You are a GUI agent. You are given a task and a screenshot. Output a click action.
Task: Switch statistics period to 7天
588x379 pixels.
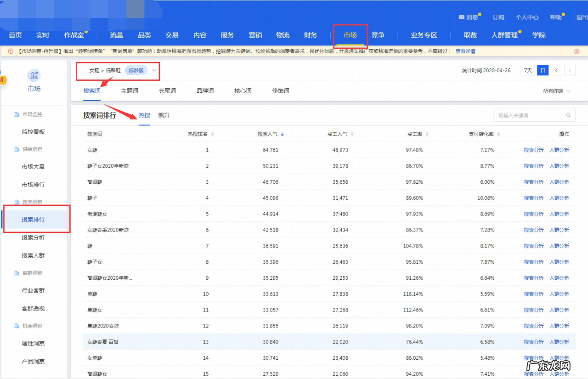(x=528, y=70)
